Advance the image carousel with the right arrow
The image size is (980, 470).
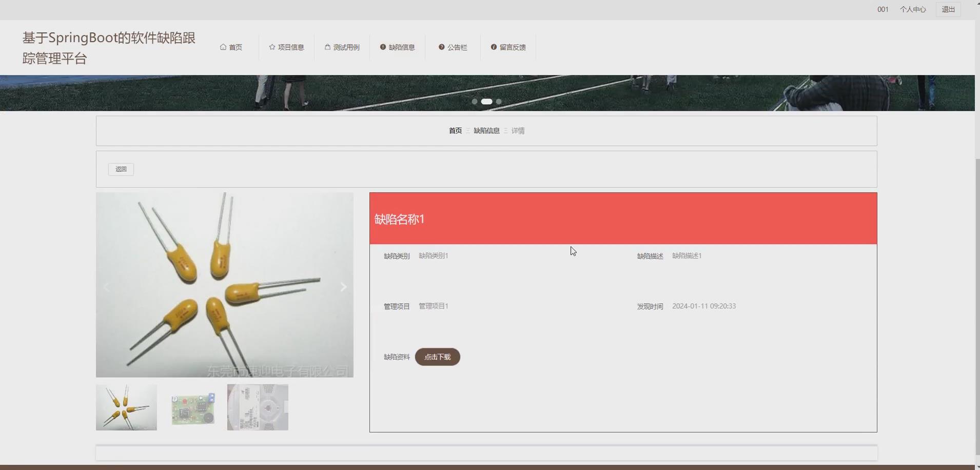343,286
